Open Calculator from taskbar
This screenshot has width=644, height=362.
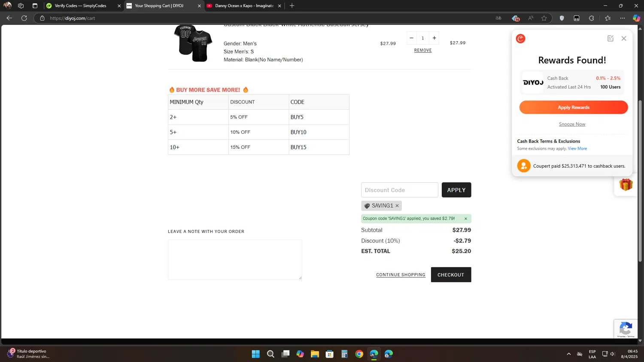coord(344,354)
